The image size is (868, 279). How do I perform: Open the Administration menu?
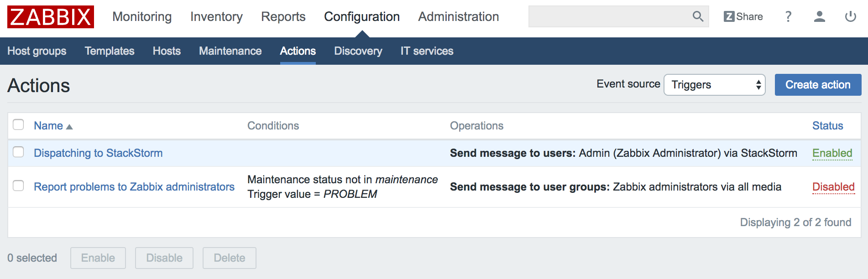point(458,17)
